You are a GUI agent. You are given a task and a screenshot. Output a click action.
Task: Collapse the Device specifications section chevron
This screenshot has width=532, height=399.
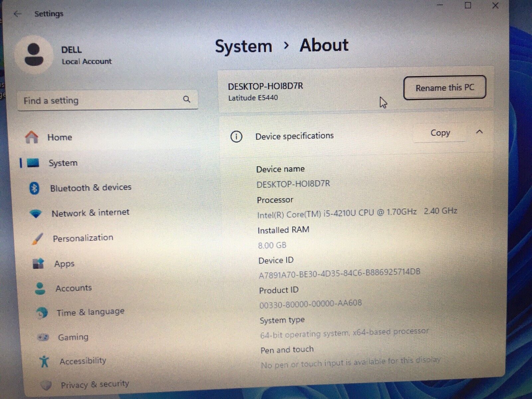(x=479, y=132)
